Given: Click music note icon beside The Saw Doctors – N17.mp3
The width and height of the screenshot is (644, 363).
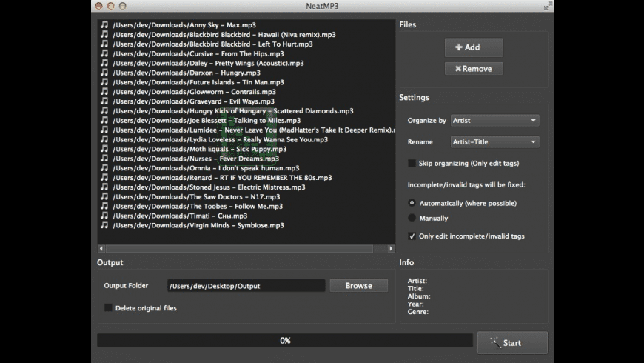Looking at the screenshot, I should click(104, 196).
